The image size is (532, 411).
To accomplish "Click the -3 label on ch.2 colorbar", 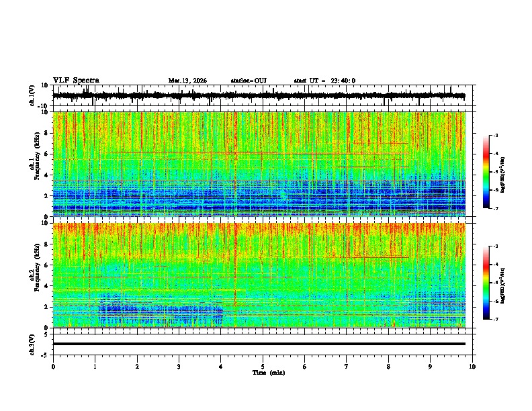I will point(495,246).
